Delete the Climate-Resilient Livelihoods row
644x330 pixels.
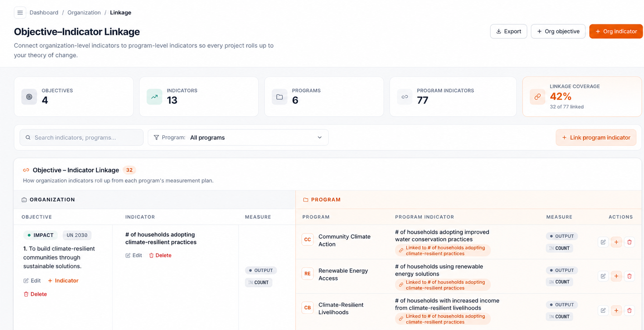pyautogui.click(x=629, y=311)
